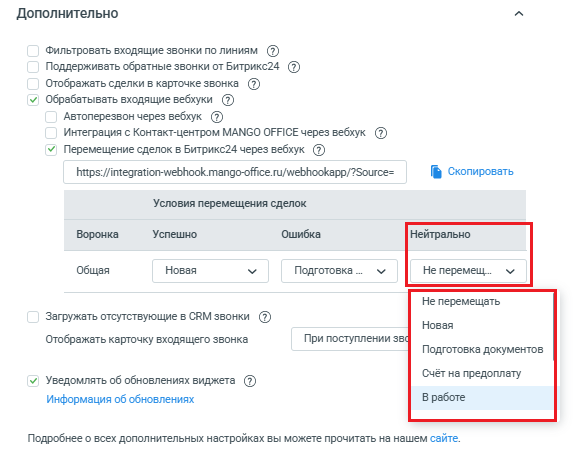Open Информация об обновлениях link
Screen dimensions: 576x463
(120, 399)
